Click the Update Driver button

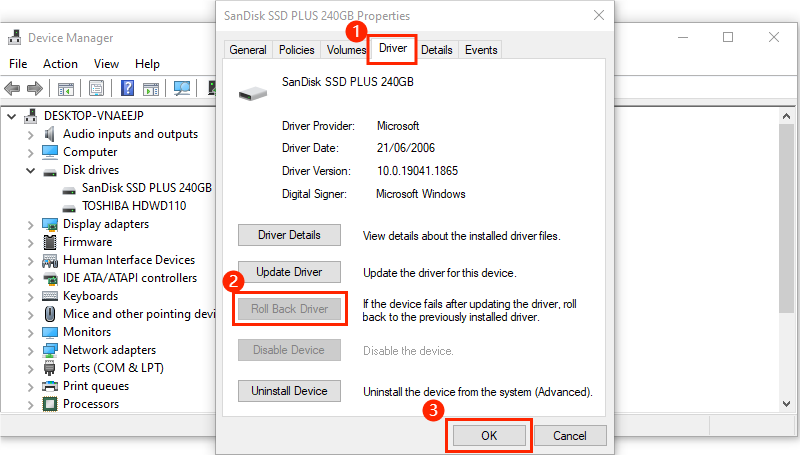[x=289, y=272]
